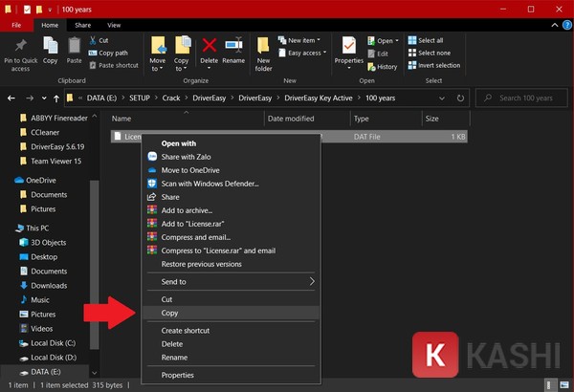Expand the address bar history dropdown

(x=442, y=98)
